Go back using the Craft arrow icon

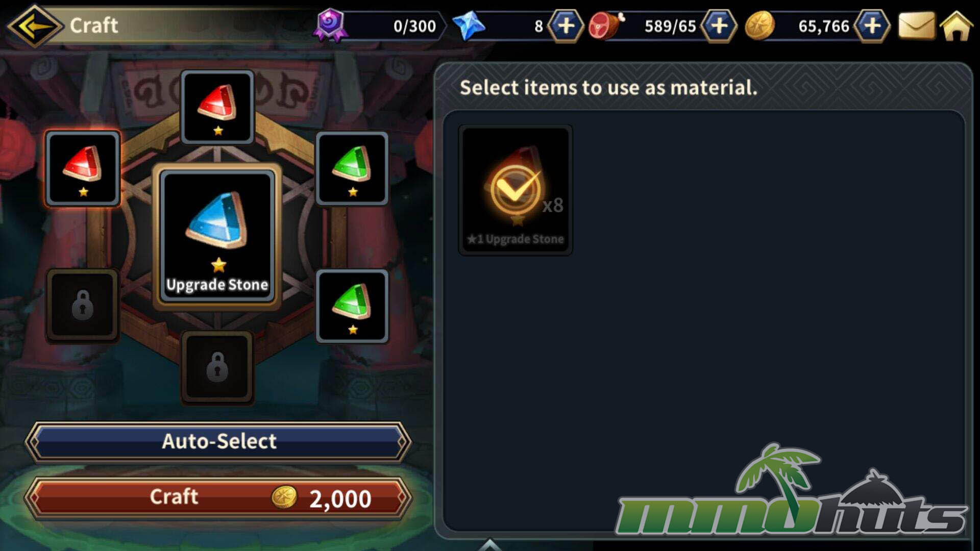(x=35, y=26)
